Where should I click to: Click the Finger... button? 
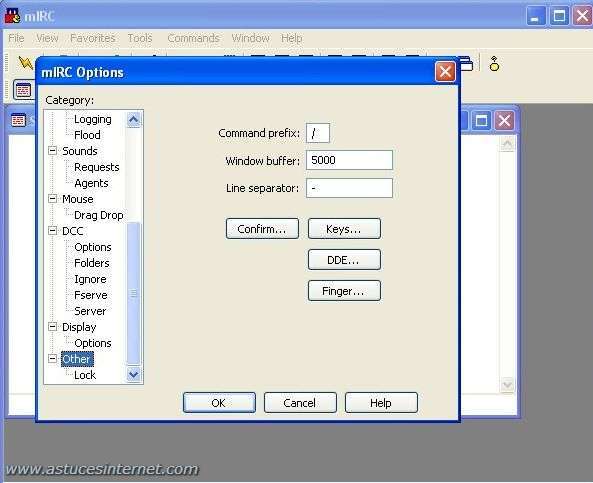click(x=344, y=290)
